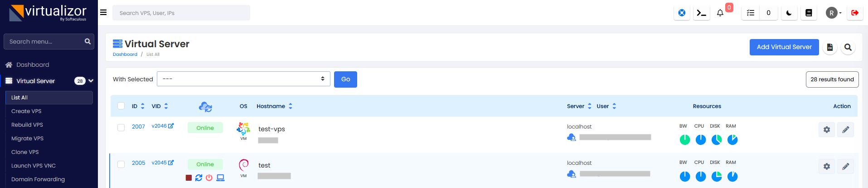The image size is (868, 188).
Task: Toggle dark mode moon icon
Action: click(x=789, y=13)
